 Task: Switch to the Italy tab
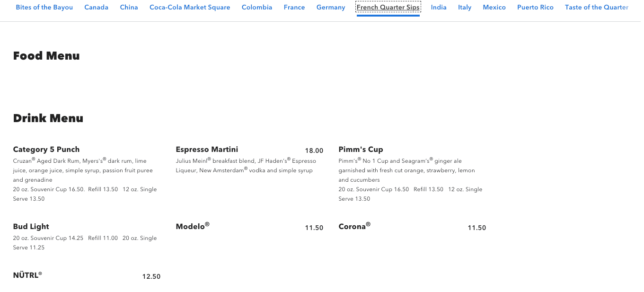click(x=465, y=8)
